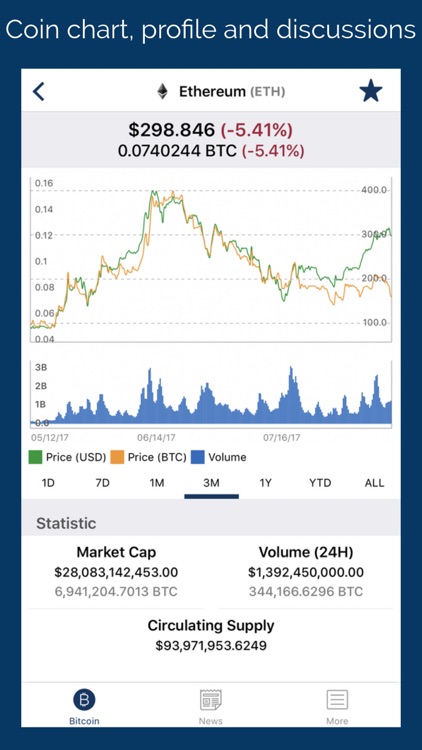Click the Statistic section header
422x750 pixels.
[66, 523]
